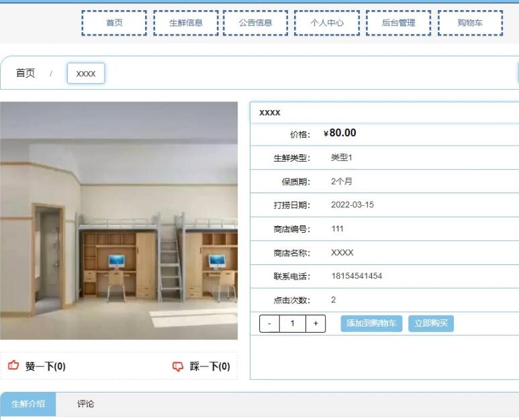Focus the quantity input field
Screen dimensions: 519x420
coord(293,323)
